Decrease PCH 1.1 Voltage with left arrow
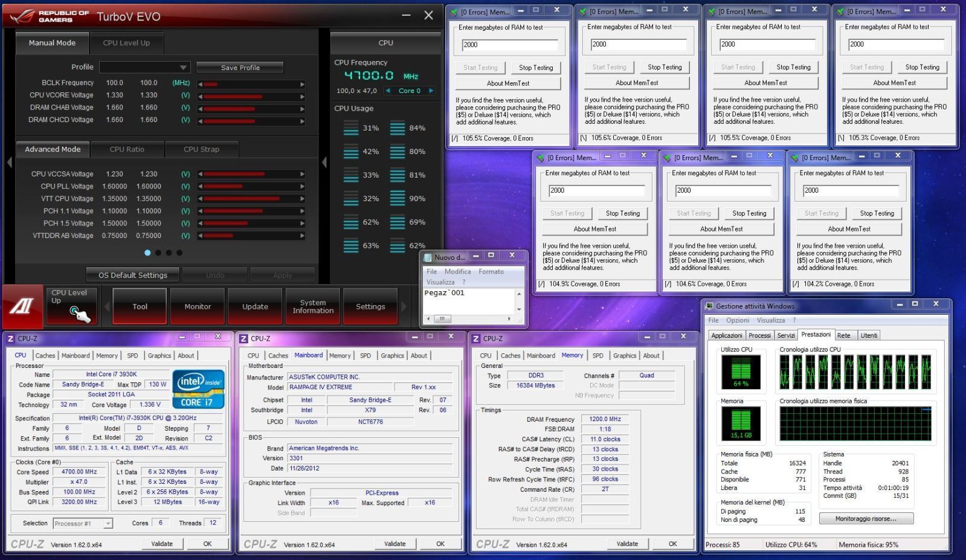 (200, 212)
